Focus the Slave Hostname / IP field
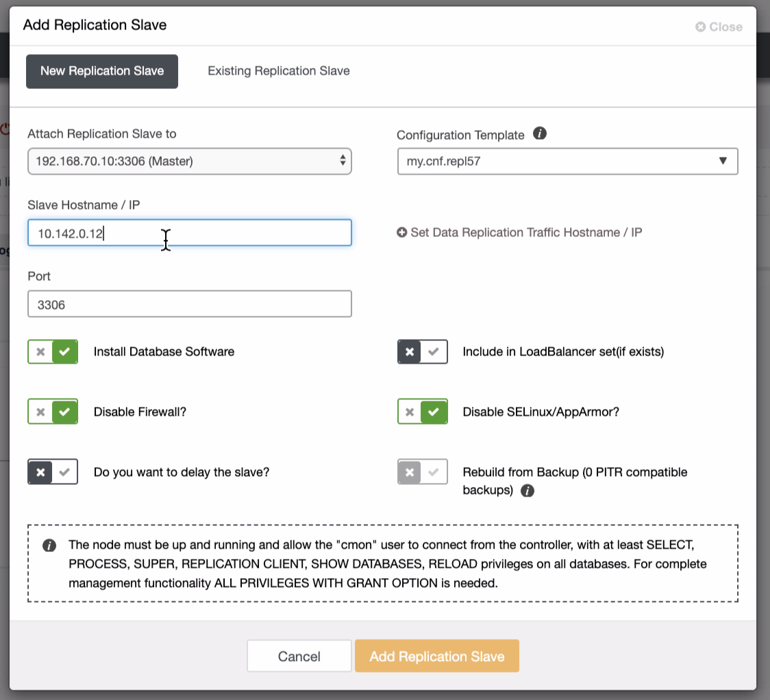This screenshot has height=700, width=770. (190, 233)
